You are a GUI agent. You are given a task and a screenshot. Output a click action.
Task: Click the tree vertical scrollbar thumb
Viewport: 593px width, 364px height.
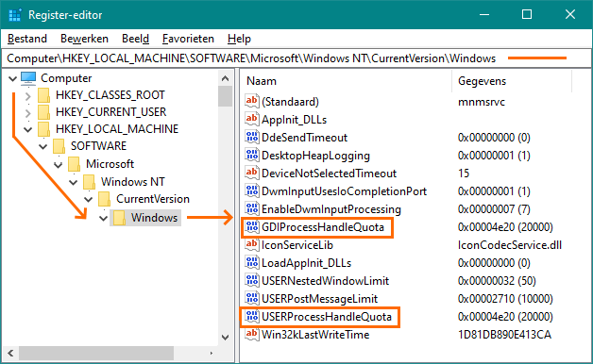225,96
